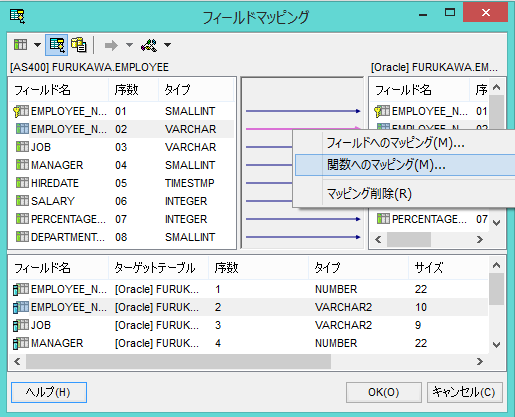Click the キャンセル(C) button

464,392
